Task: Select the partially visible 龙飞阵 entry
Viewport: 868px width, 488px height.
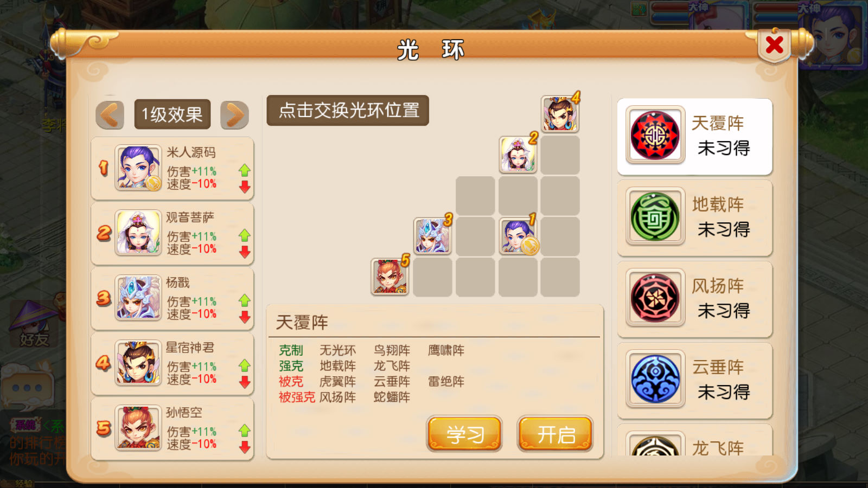Action: (695, 440)
